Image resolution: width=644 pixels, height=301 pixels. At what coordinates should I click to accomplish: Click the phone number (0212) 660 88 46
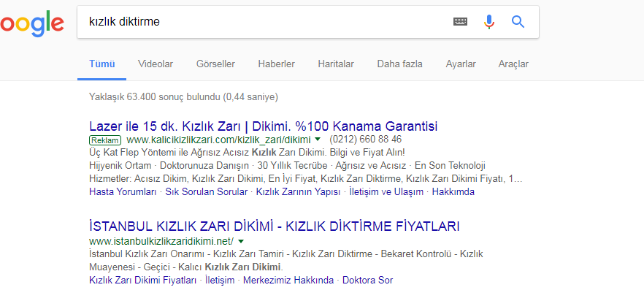tap(366, 140)
